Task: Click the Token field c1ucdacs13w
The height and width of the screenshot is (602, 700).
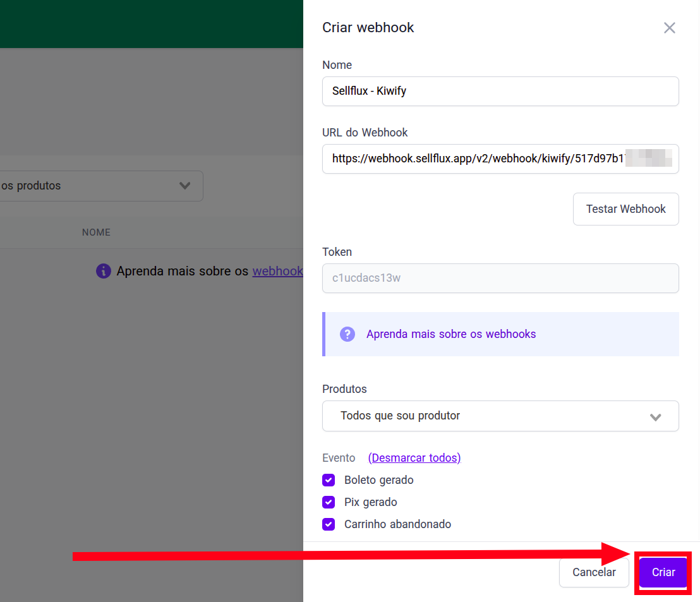Action: click(x=500, y=278)
